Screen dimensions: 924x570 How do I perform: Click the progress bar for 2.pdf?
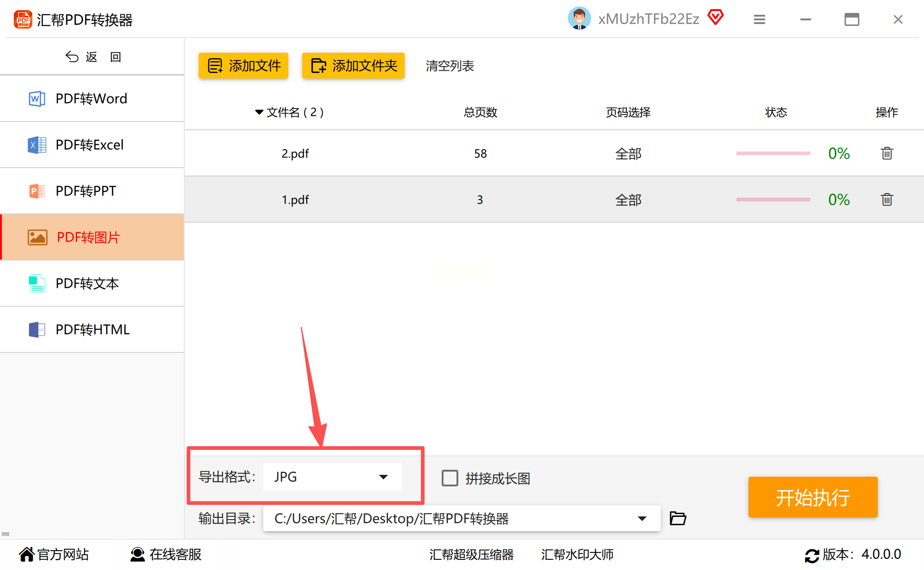point(773,153)
